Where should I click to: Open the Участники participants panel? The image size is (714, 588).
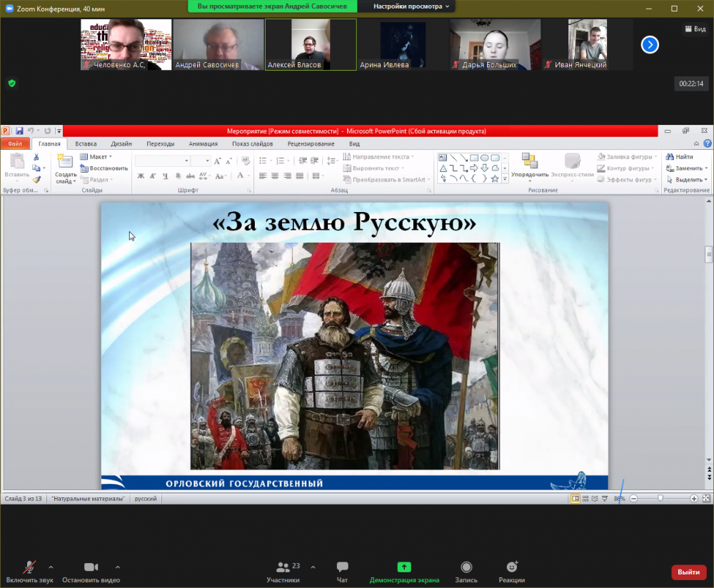(284, 567)
